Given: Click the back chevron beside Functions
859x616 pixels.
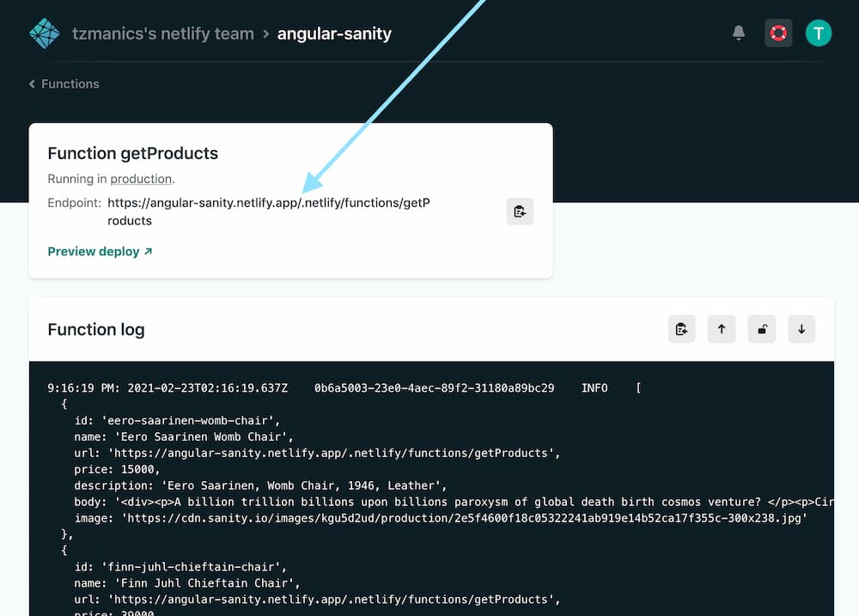Looking at the screenshot, I should (32, 83).
